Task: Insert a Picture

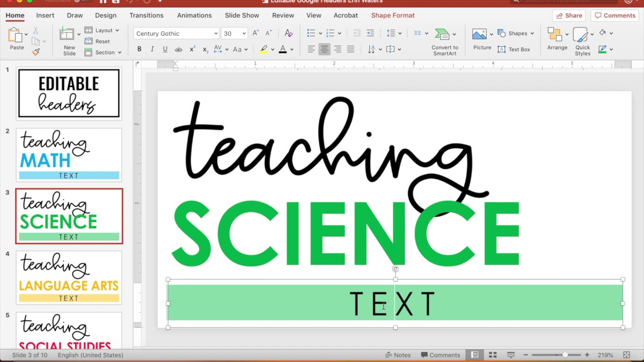Action: point(482,39)
